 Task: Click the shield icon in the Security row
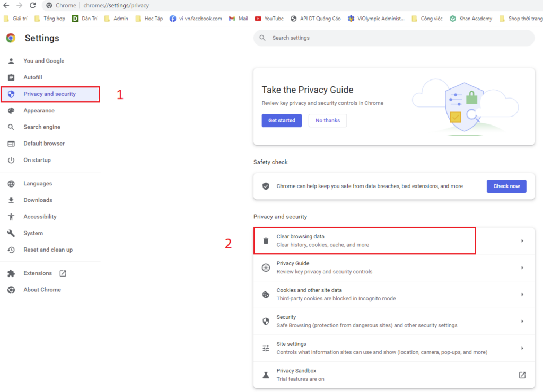(266, 322)
